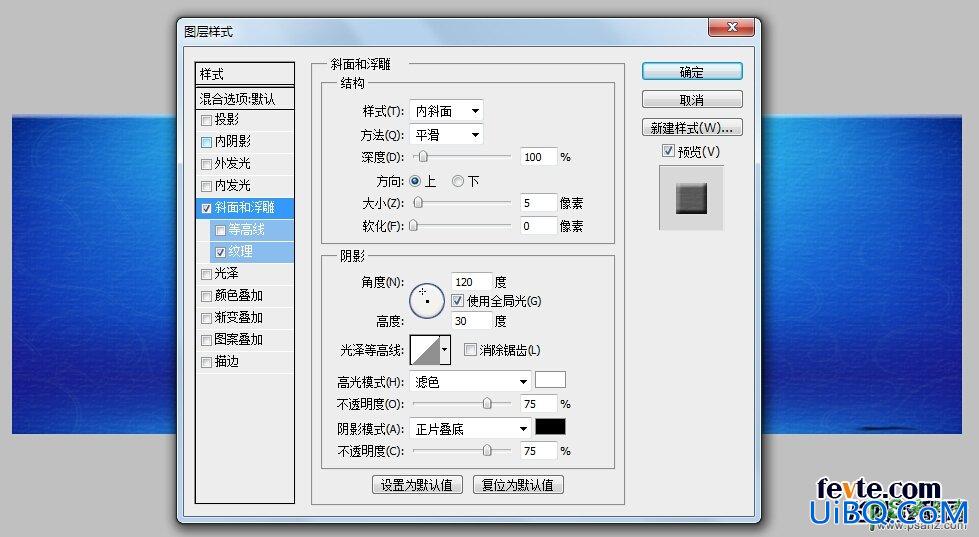Click the black shadow color swatch

551,426
